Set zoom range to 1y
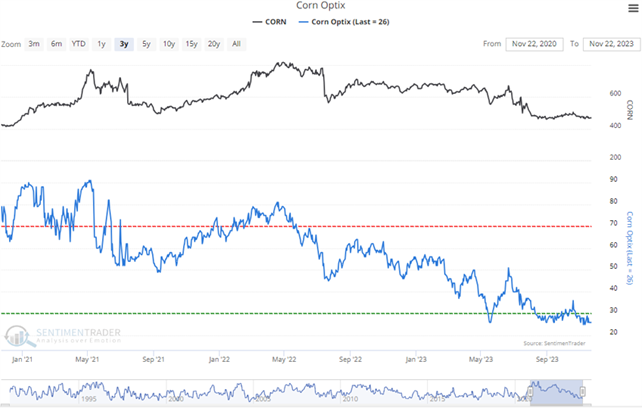 pyautogui.click(x=101, y=44)
